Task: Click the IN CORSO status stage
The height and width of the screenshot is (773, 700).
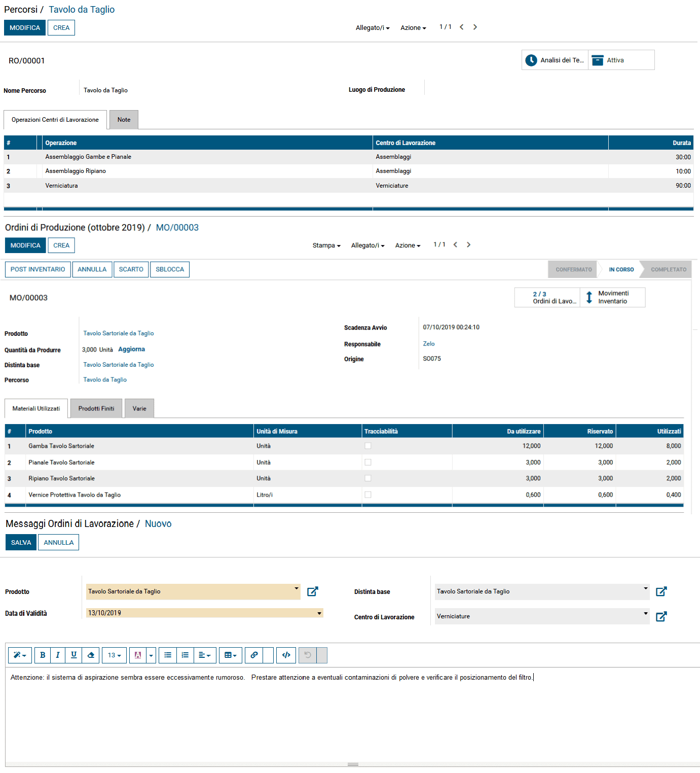Action: [x=621, y=269]
